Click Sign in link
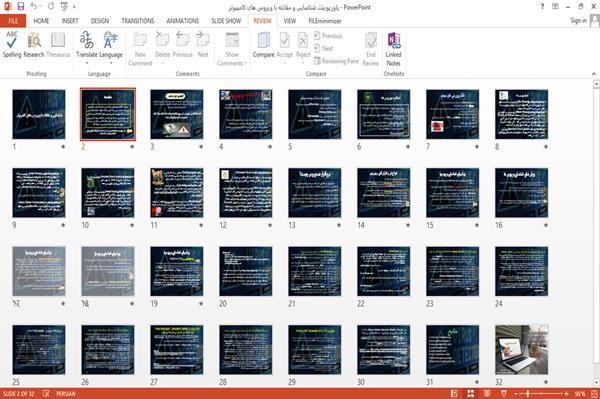This screenshot has height=399, width=600. tap(578, 21)
